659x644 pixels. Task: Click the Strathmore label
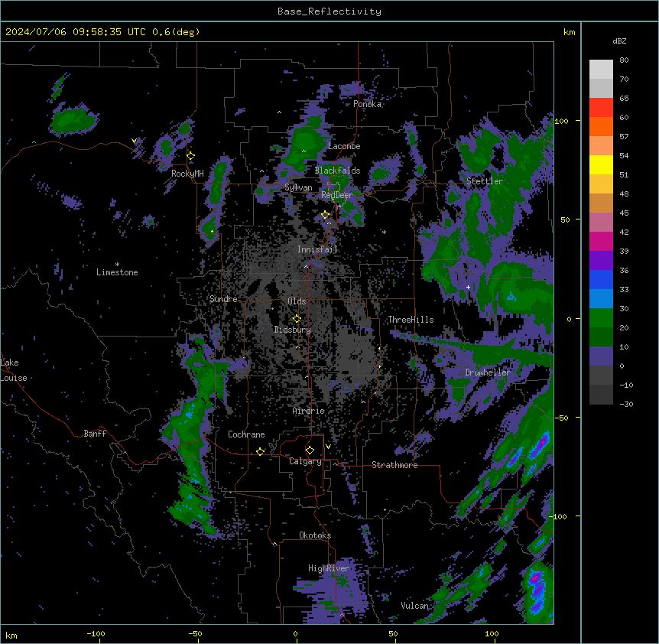point(394,465)
